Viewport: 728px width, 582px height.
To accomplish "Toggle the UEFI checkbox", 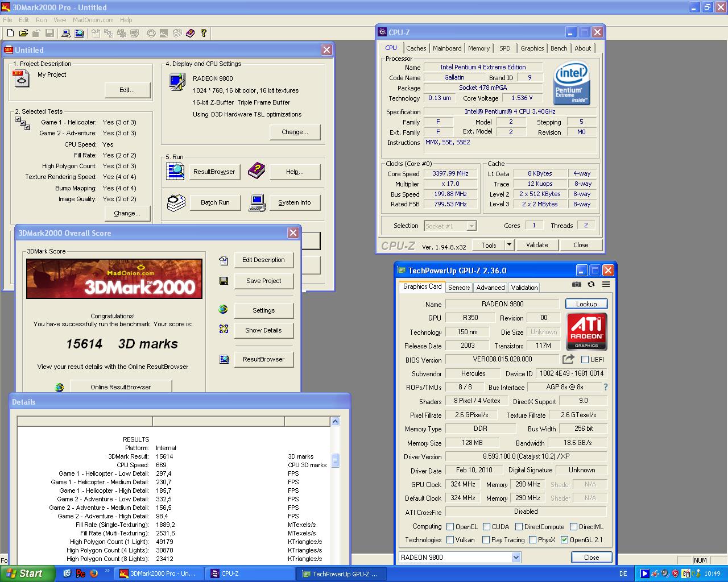I will [x=585, y=359].
